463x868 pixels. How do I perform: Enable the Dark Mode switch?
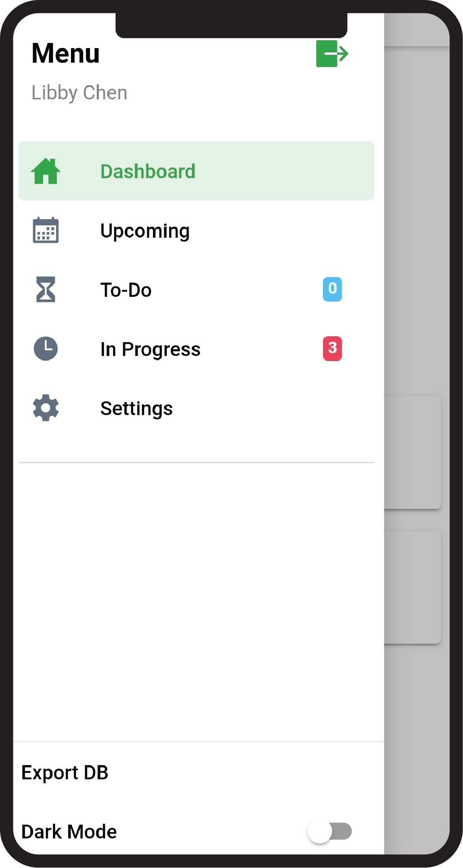tap(330, 831)
